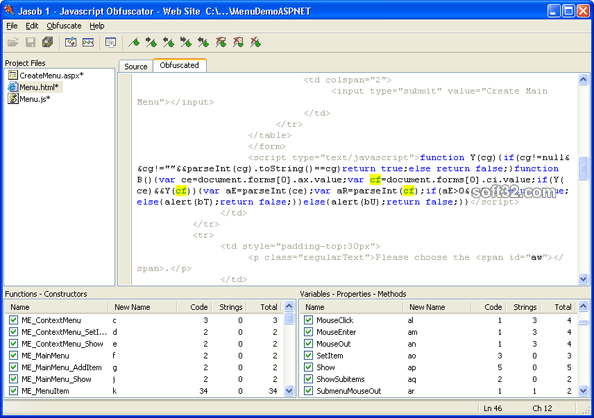The image size is (594, 418).
Task: Click the new name 'k' for ME_MenuItem
Action: [114, 391]
